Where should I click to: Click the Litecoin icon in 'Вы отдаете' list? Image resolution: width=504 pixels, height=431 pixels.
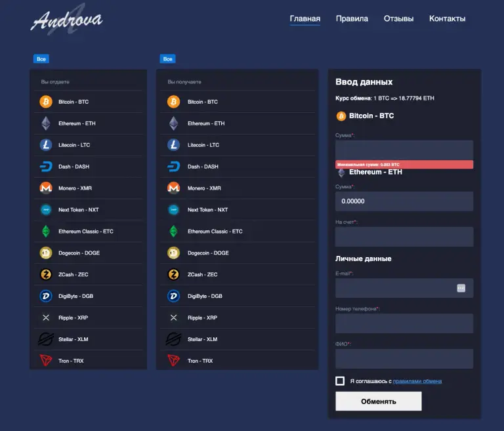(46, 145)
